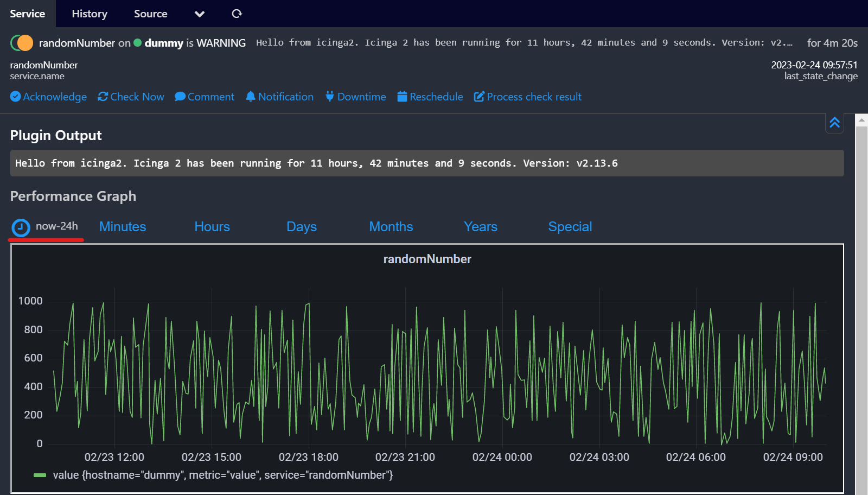Switch to the Service tab
The width and height of the screenshot is (868, 495).
(28, 14)
